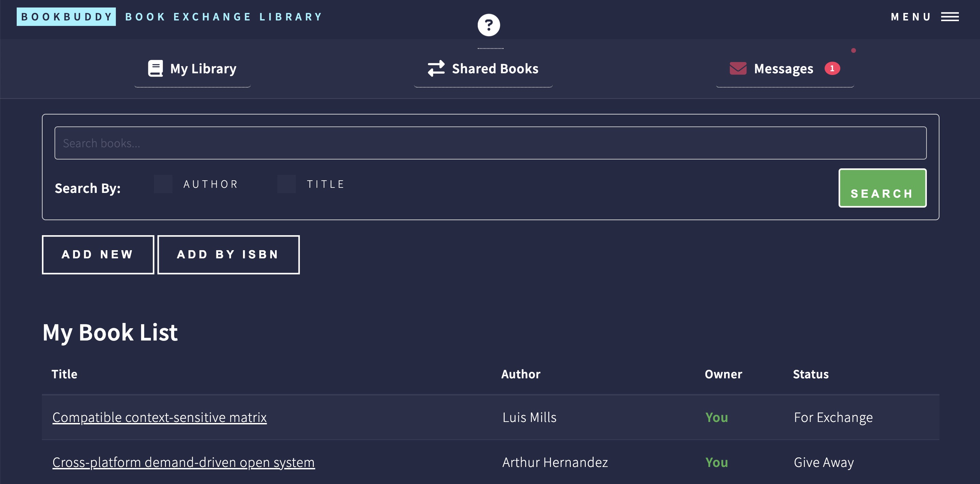This screenshot has width=980, height=484.
Task: Enable the Author search checkbox
Action: (163, 184)
